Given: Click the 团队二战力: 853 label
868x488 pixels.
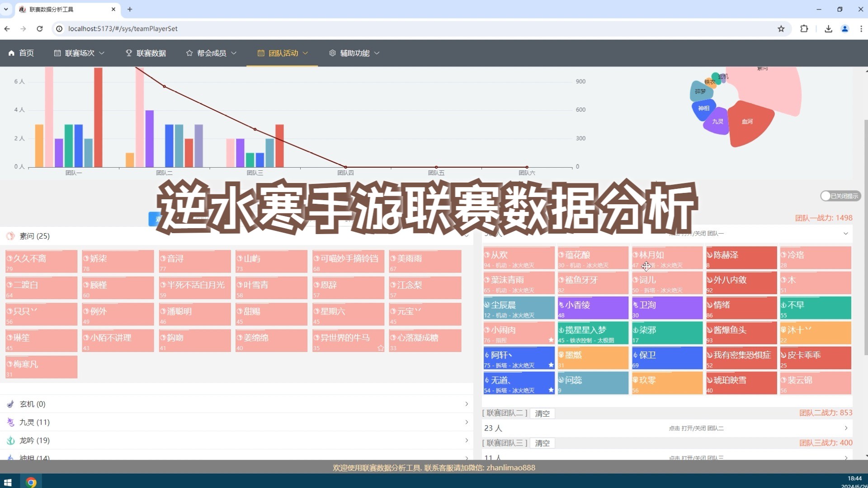Looking at the screenshot, I should click(826, 413).
